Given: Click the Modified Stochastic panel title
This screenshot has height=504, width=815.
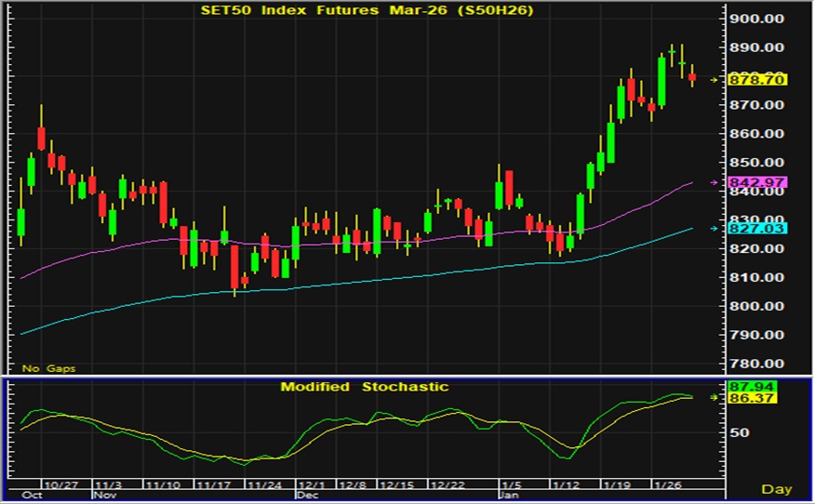Looking at the screenshot, I should tap(365, 387).
